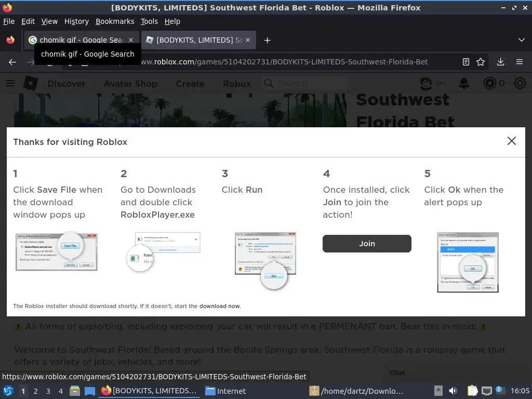Image resolution: width=532 pixels, height=399 pixels.
Task: Open the download now link
Action: click(x=220, y=306)
